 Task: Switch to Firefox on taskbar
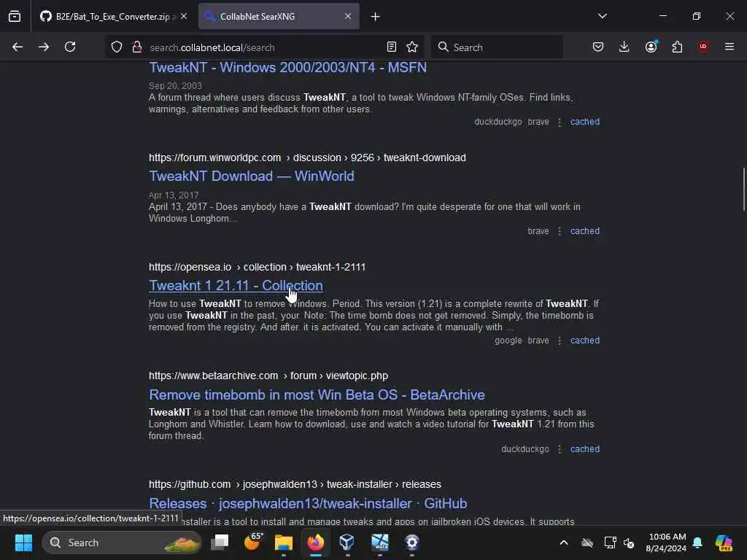point(315,542)
